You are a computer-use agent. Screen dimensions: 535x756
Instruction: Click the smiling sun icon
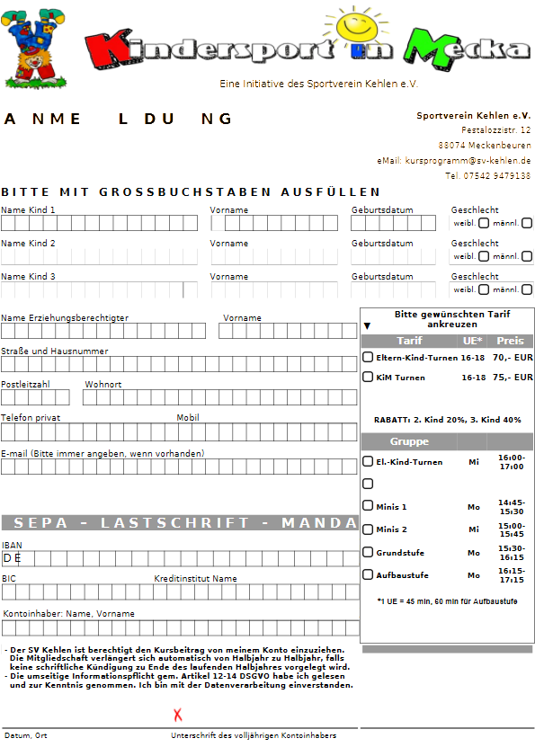356,25
